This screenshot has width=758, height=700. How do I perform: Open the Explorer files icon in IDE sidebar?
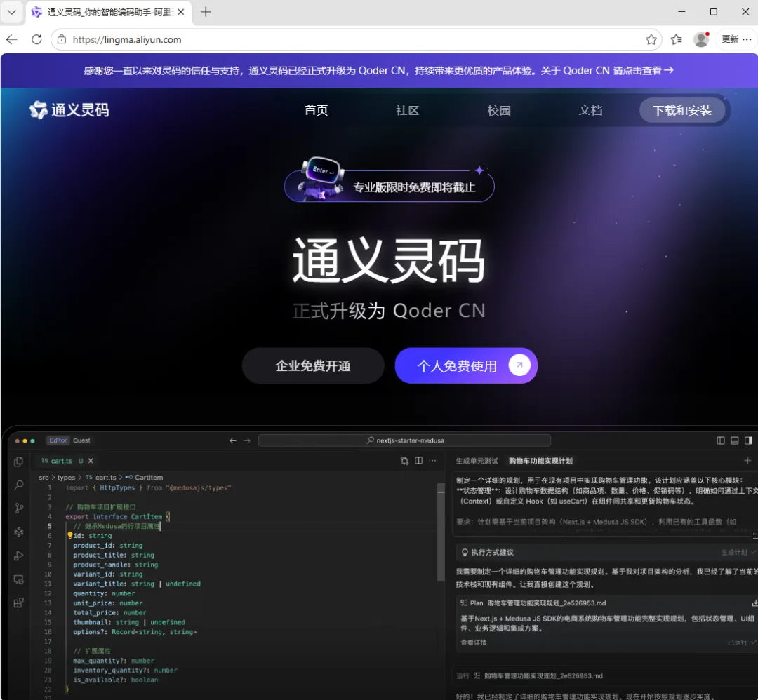tap(19, 462)
